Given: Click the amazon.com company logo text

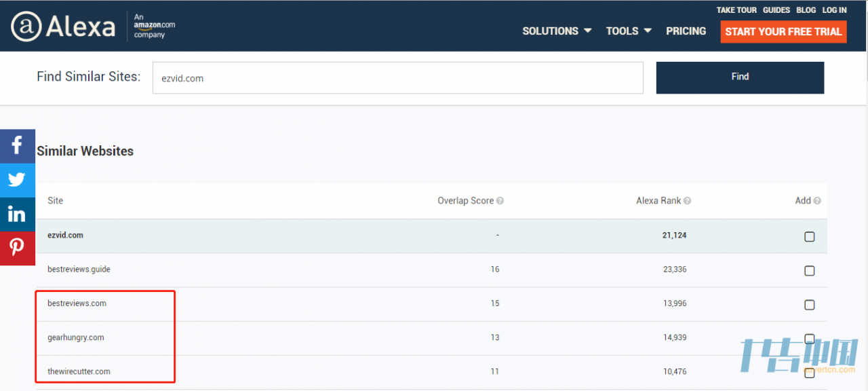Looking at the screenshot, I should click(x=154, y=26).
